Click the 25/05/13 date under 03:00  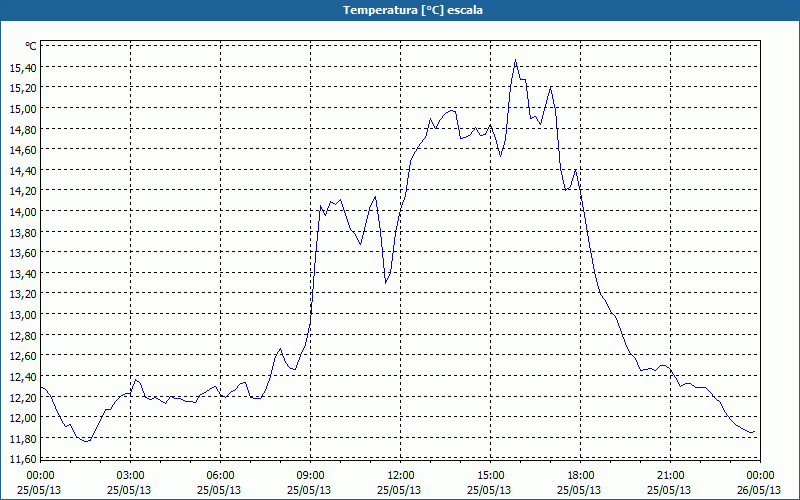[x=129, y=490]
